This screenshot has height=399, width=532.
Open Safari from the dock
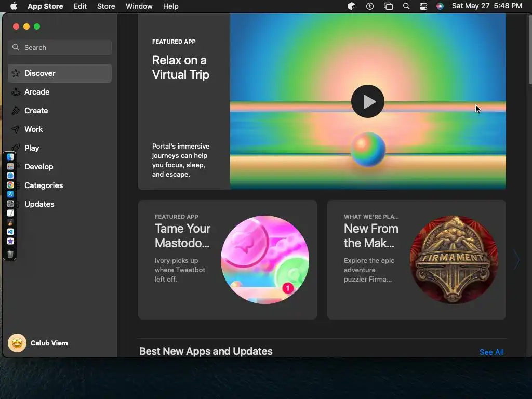[10, 176]
